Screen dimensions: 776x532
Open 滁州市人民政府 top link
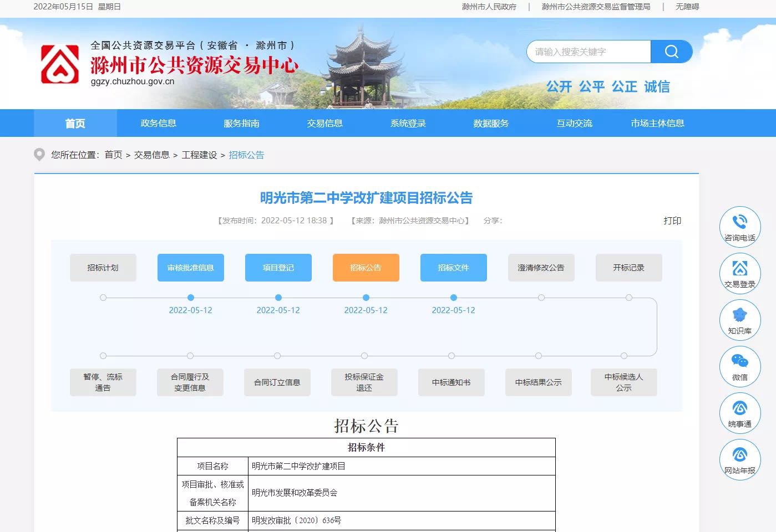[489, 7]
